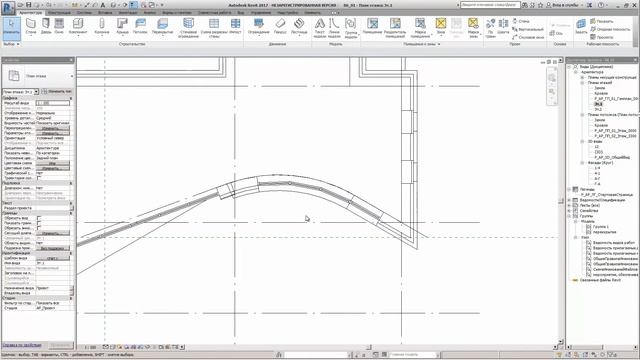This screenshot has width=640, height=360.
Task: Collapse the 3D виды tree node
Action: (x=582, y=141)
